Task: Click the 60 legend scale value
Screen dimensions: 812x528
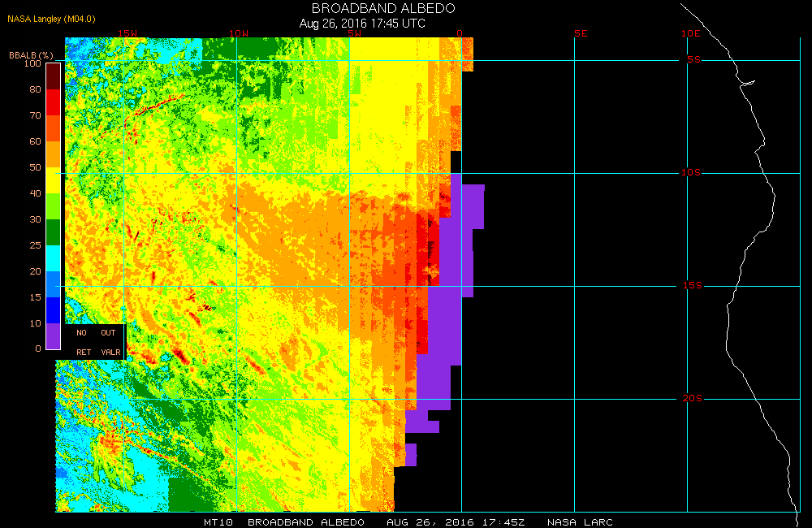Action: (x=35, y=141)
